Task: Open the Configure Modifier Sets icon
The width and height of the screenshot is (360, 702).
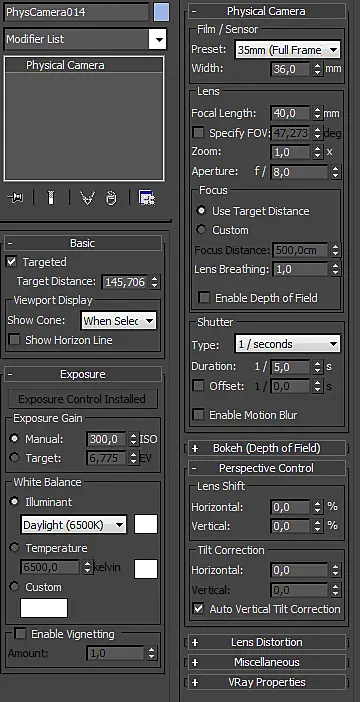Action: coord(146,197)
